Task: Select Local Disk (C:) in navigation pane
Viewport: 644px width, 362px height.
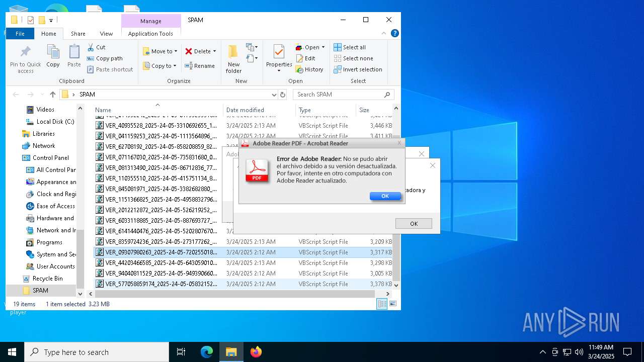Action: [x=50, y=122]
